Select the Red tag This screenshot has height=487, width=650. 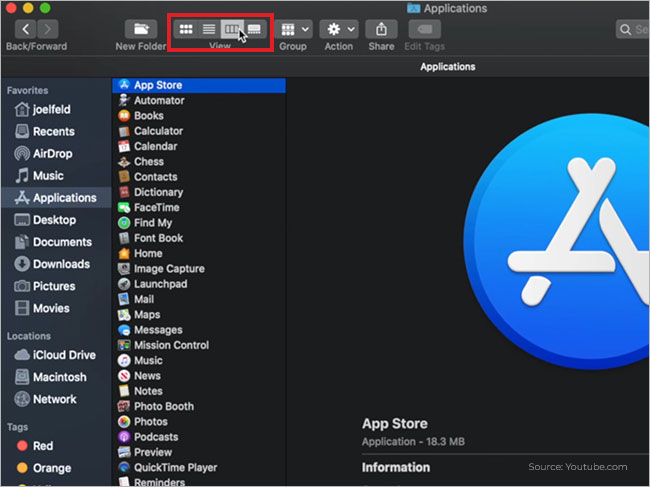pos(56,446)
